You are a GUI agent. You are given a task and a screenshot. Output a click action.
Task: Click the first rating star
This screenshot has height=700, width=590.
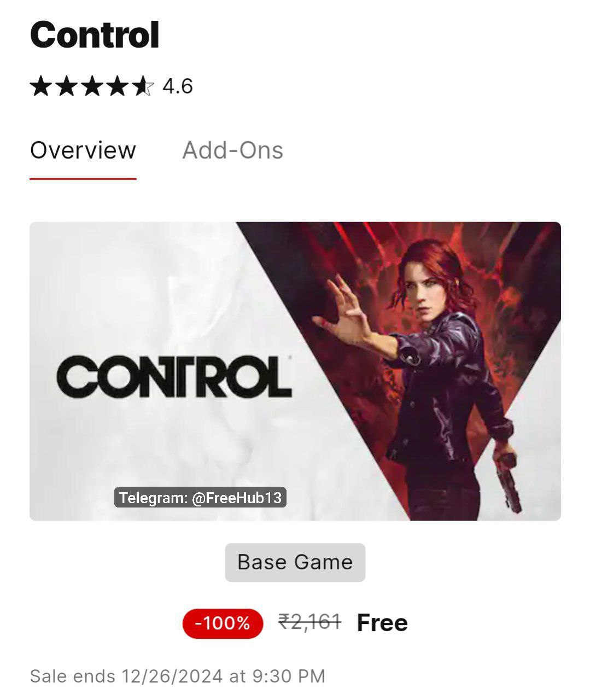pos(41,86)
